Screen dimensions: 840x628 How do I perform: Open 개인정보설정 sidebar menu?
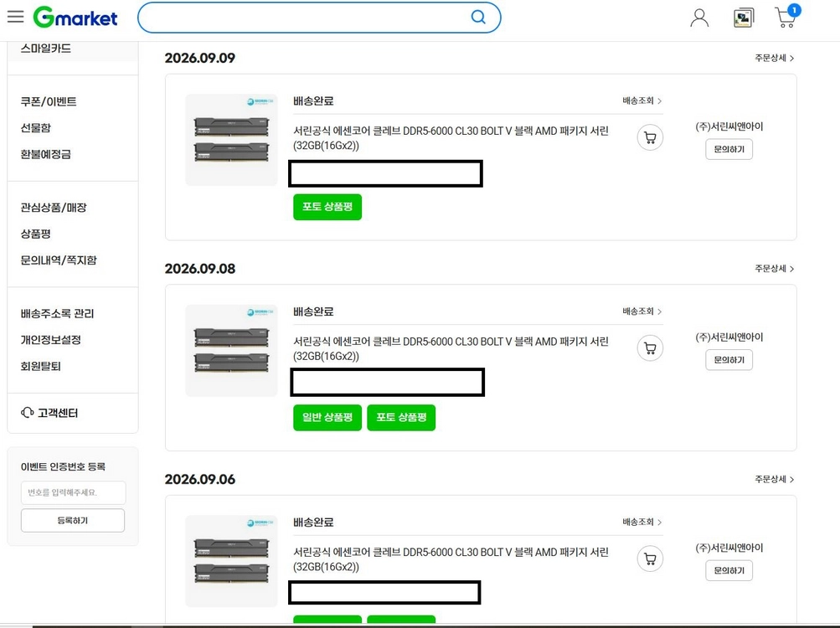[50, 340]
